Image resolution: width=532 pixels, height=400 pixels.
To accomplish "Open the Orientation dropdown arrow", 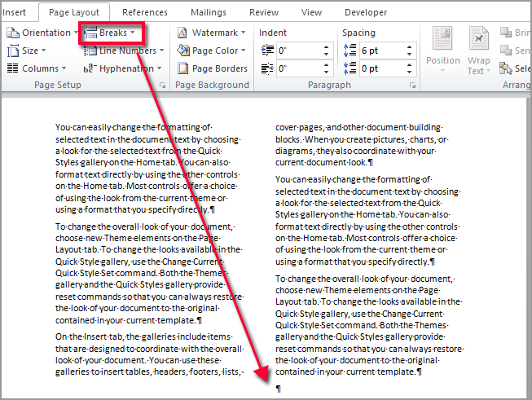I will coord(76,33).
